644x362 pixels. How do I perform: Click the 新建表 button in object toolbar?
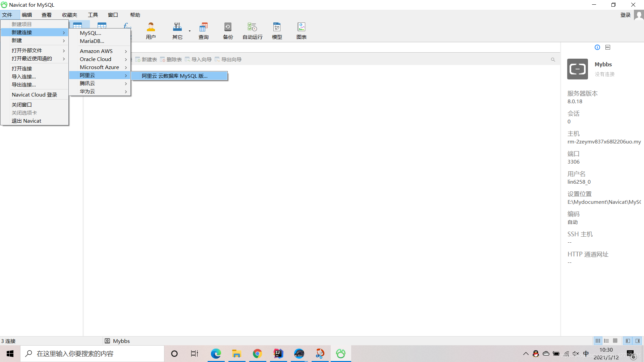(x=146, y=60)
